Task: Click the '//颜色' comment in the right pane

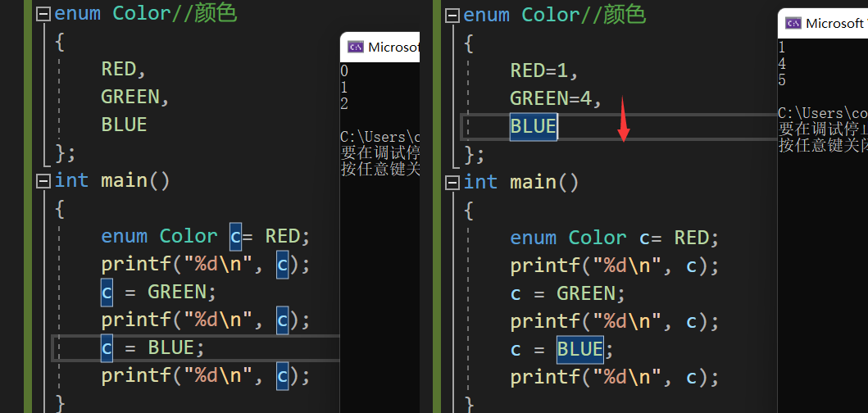Action: point(611,15)
